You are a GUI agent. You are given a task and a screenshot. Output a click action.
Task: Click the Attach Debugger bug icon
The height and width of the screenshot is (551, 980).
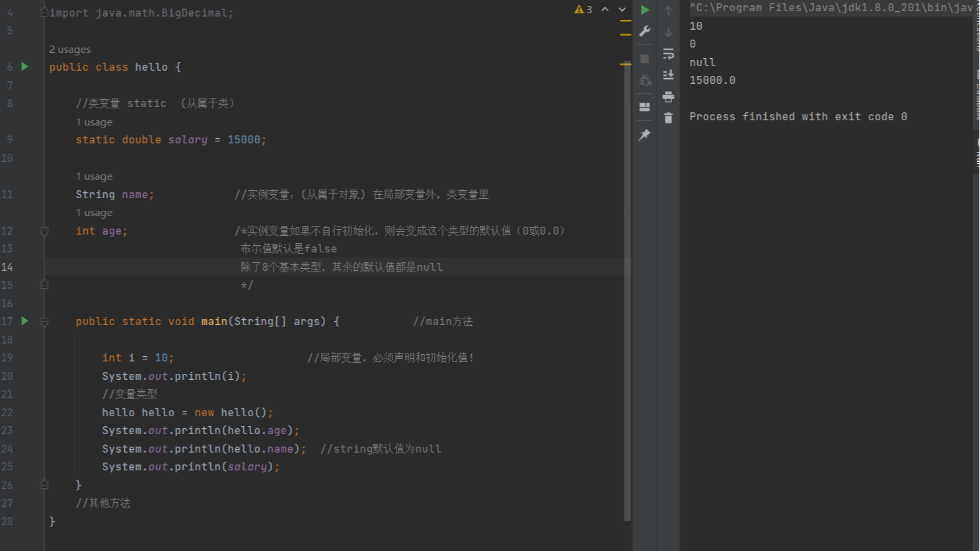645,81
